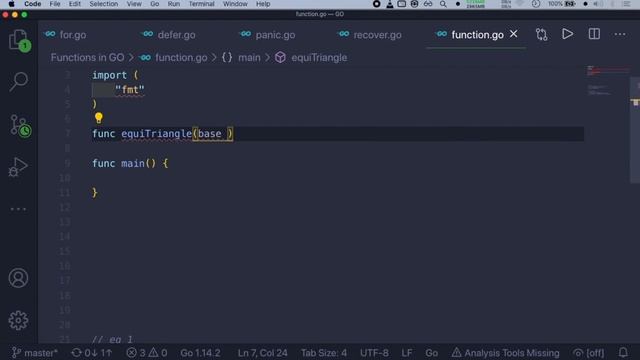Click the "fmt" import string
The width and height of the screenshot is (640, 360).
tap(130, 90)
